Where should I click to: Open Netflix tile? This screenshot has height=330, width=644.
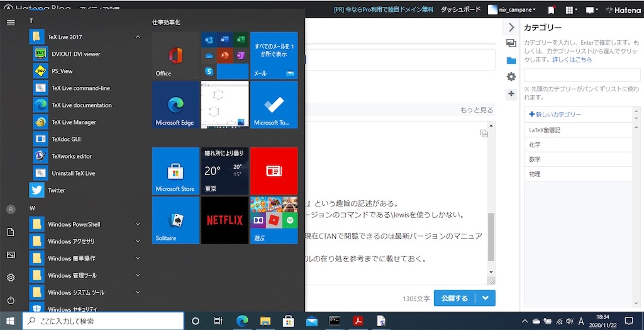point(225,220)
